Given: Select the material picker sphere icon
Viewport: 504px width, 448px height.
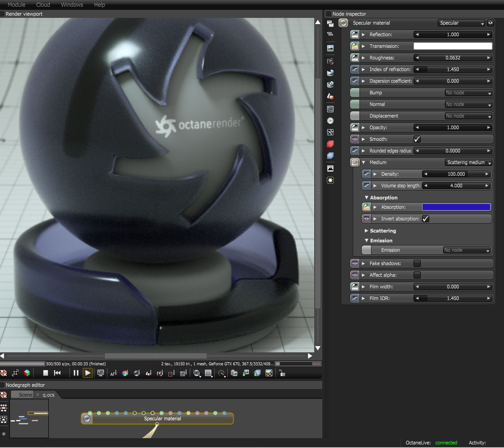Looking at the screenshot, I should coord(137,373).
